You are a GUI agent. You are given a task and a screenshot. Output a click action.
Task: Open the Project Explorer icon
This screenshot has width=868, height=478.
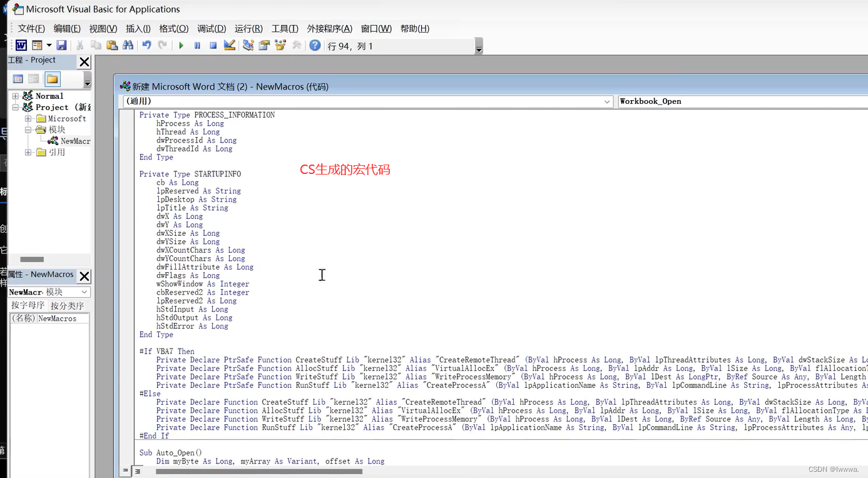click(x=248, y=45)
